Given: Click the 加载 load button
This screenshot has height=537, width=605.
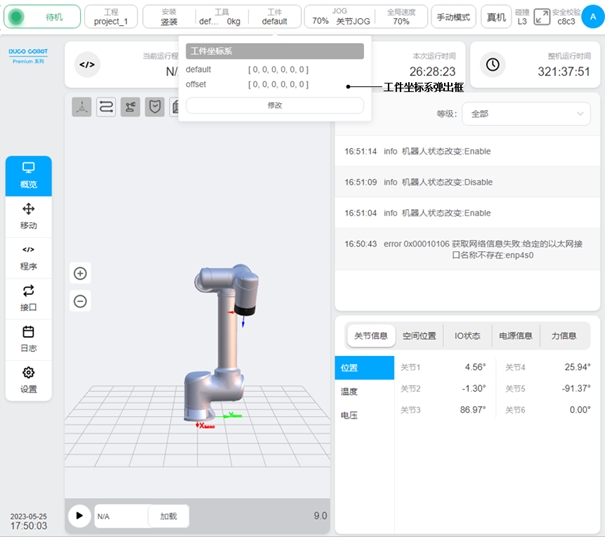Looking at the screenshot, I should click(x=168, y=516).
